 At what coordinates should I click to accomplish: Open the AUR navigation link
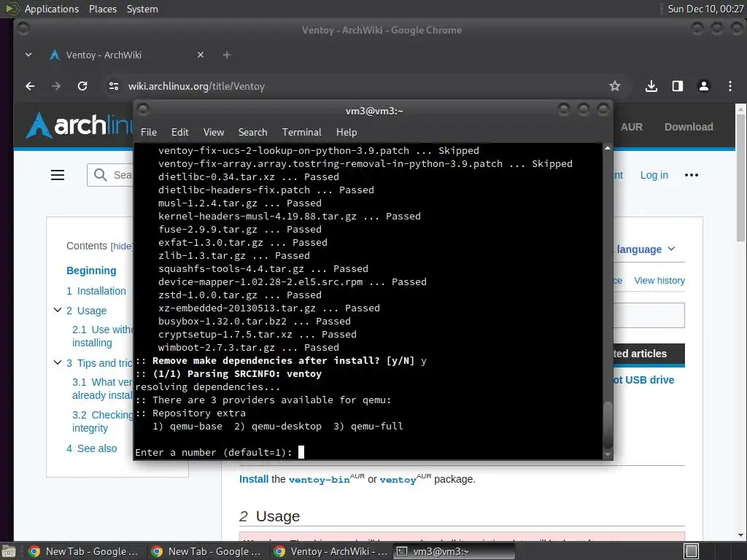631,127
